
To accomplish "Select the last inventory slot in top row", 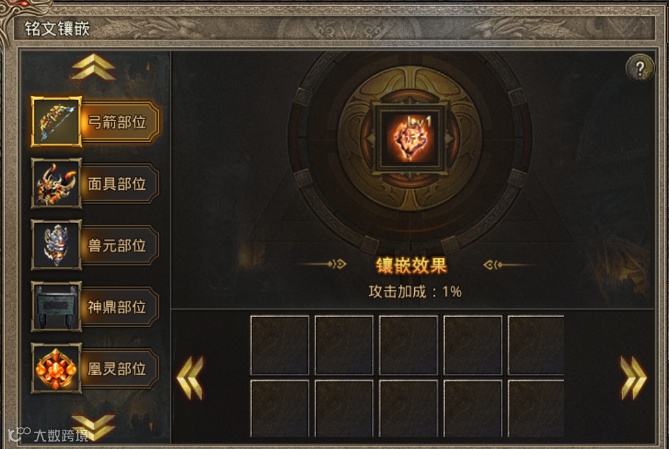I will [x=536, y=345].
